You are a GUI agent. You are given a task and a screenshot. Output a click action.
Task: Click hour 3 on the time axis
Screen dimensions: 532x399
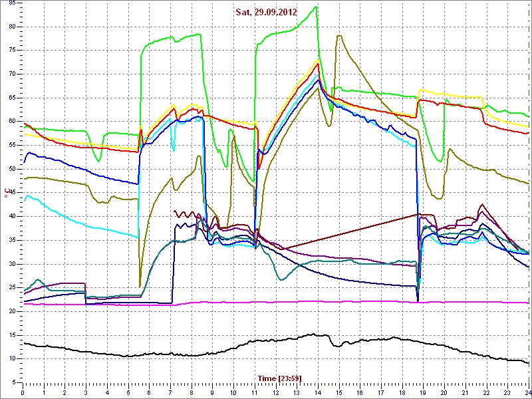coord(86,392)
